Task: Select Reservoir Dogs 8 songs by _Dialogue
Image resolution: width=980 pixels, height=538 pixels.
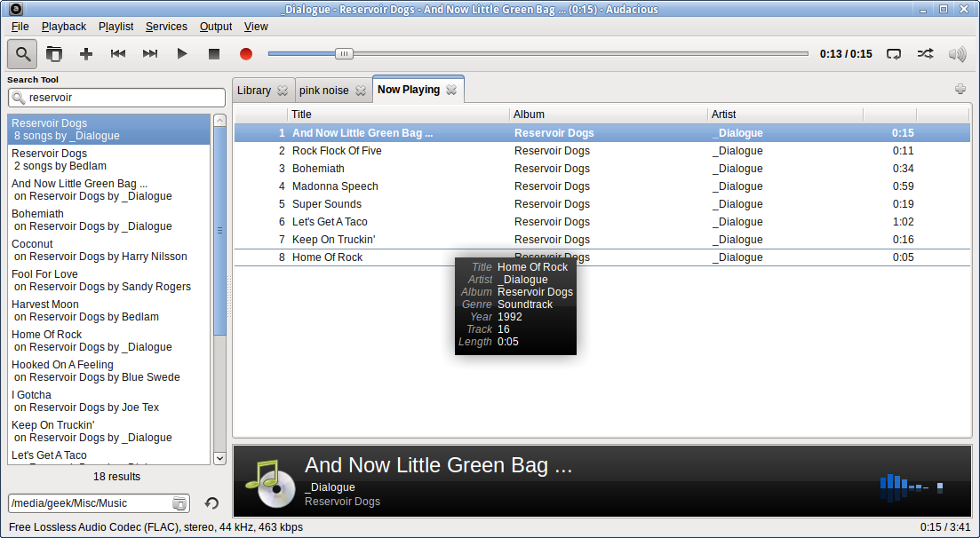Action: pos(109,130)
